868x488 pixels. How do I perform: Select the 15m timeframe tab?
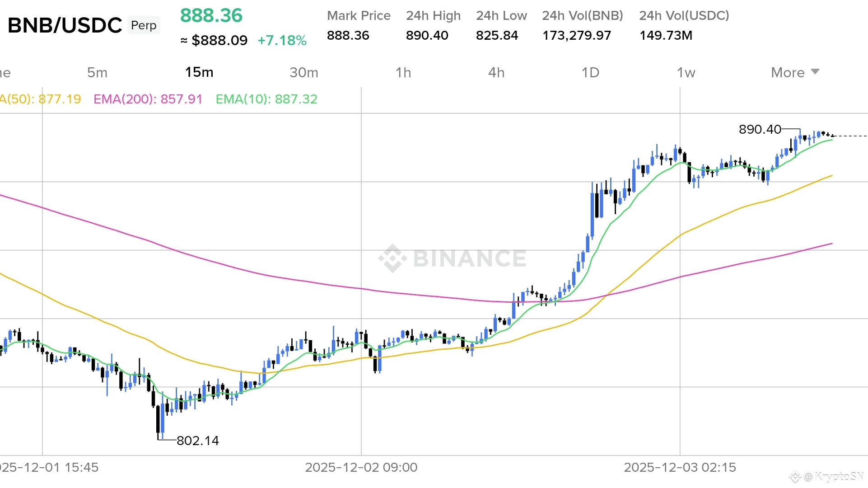click(199, 72)
